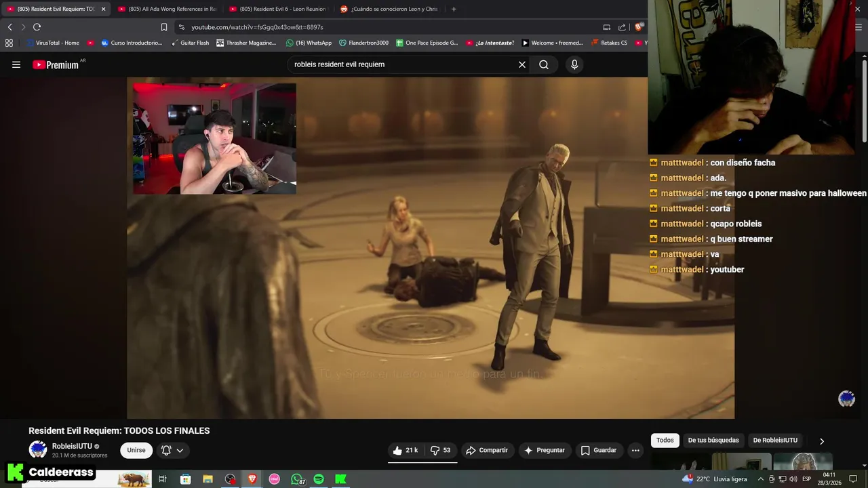Go back one page in browser
The image size is (868, 488).
pos(9,27)
